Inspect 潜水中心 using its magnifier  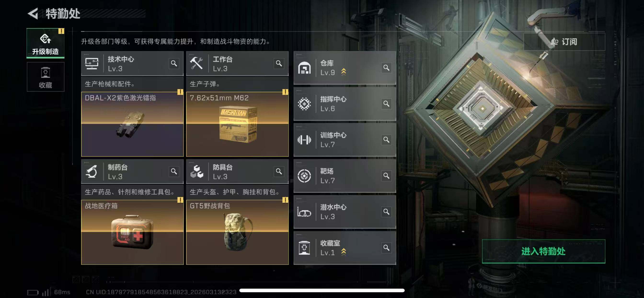[386, 212]
